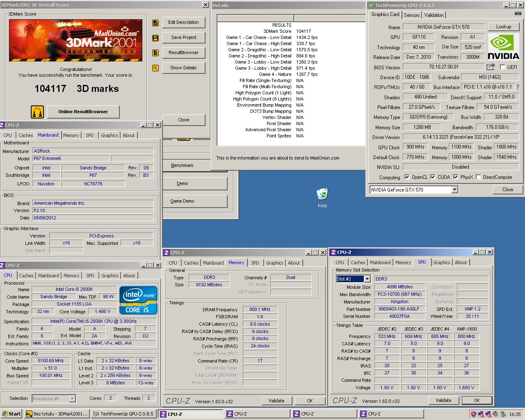Click the 3DMark Game Demo button
525x420 pixels.
pos(195,201)
